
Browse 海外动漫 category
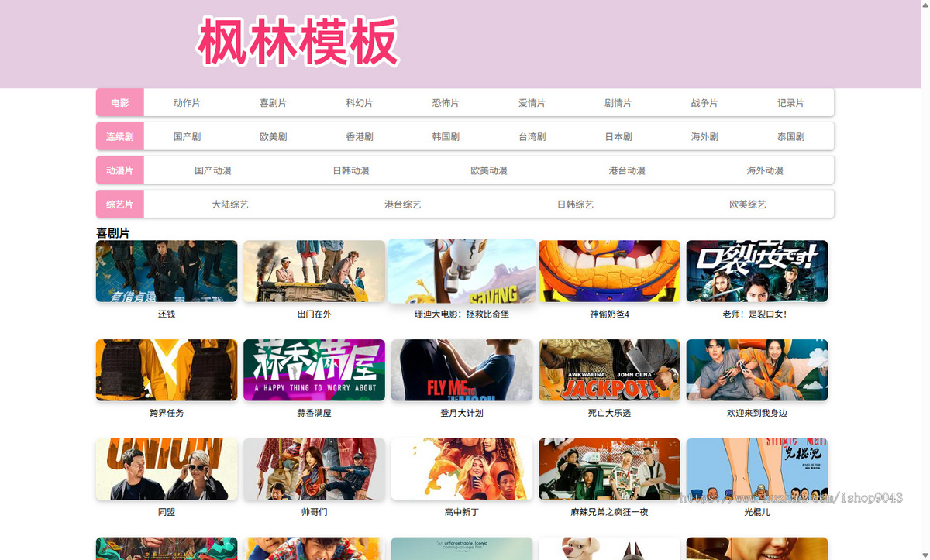[x=765, y=170]
